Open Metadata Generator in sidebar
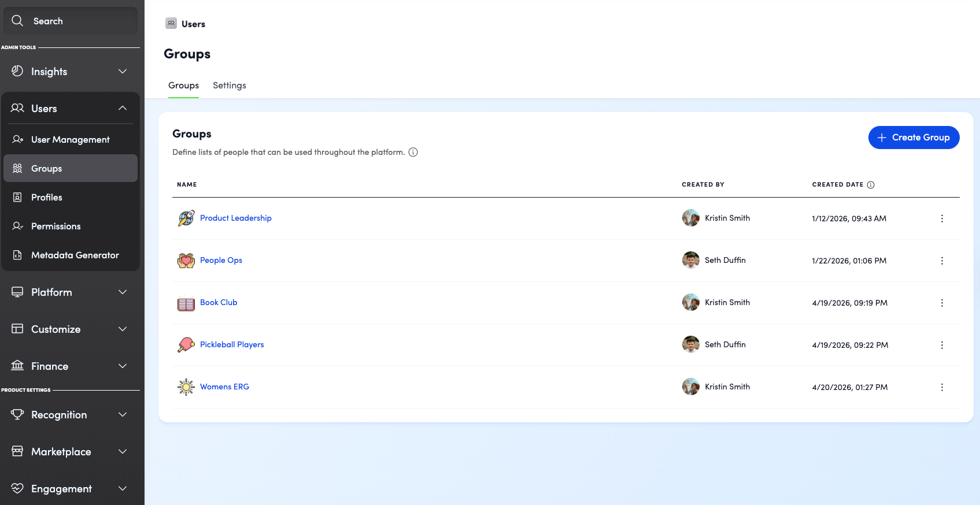Viewport: 980px width, 505px height. point(70,255)
